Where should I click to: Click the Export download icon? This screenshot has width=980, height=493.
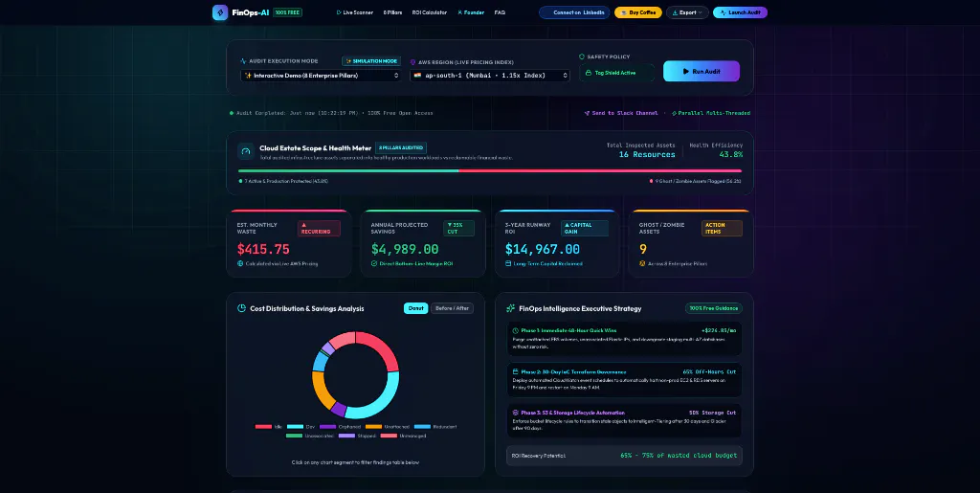[x=675, y=12]
